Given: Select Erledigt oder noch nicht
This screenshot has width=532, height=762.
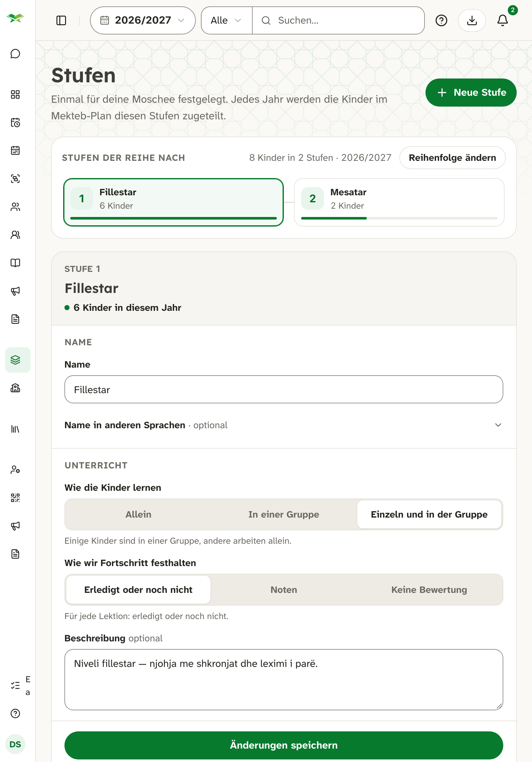Looking at the screenshot, I should 138,590.
